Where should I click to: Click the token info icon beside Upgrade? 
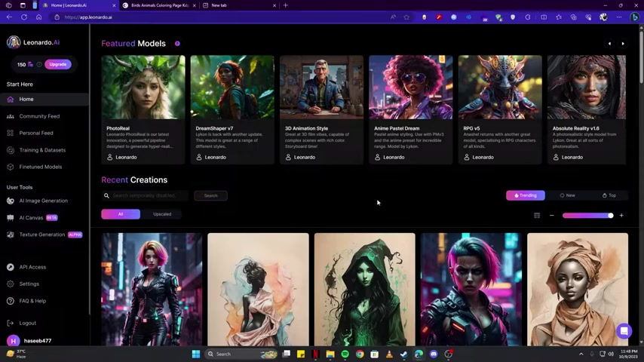(x=39, y=65)
